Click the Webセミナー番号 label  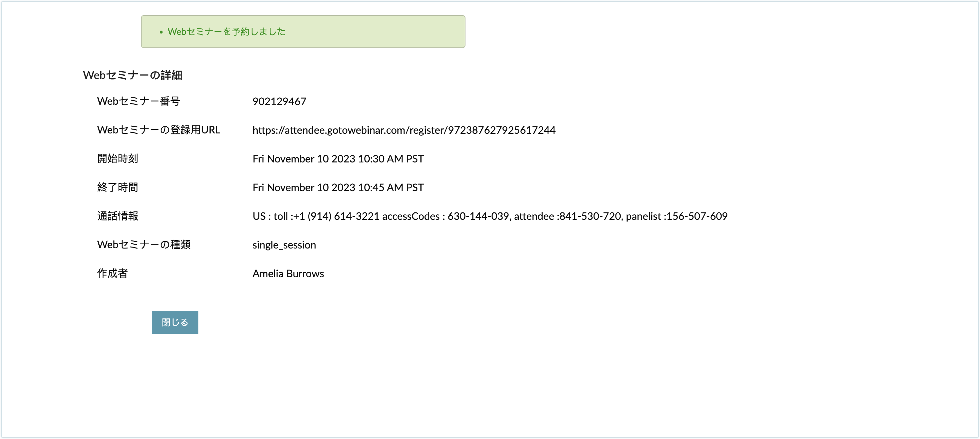138,101
